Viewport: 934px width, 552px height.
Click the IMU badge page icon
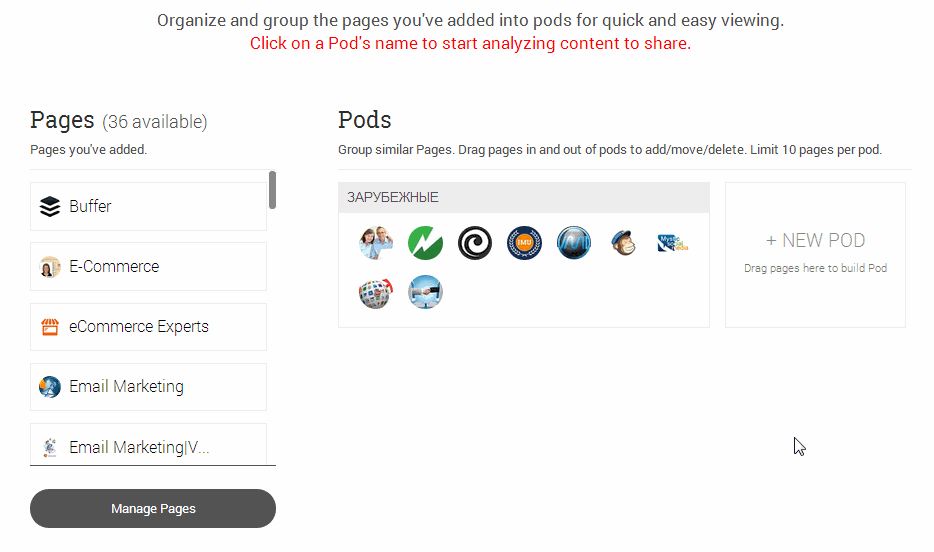coord(524,243)
